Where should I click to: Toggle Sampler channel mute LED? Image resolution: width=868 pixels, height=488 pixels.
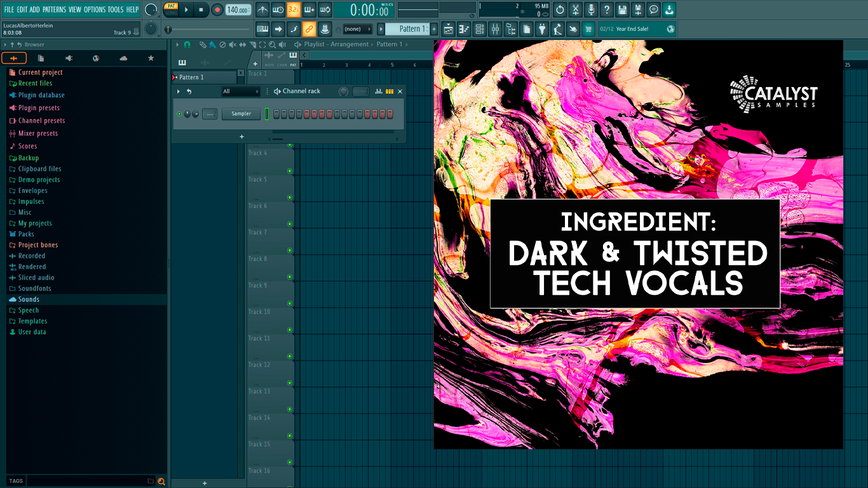[x=179, y=114]
